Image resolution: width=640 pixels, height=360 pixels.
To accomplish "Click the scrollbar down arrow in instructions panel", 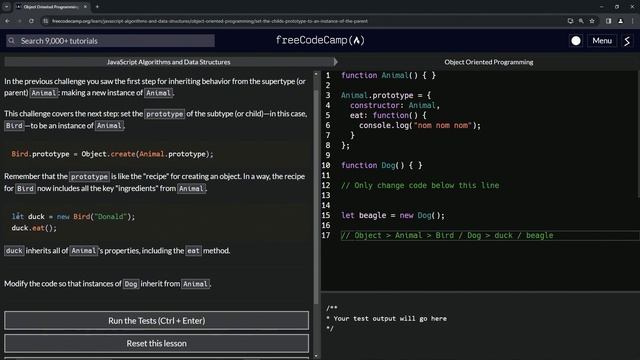I will coord(316,356).
